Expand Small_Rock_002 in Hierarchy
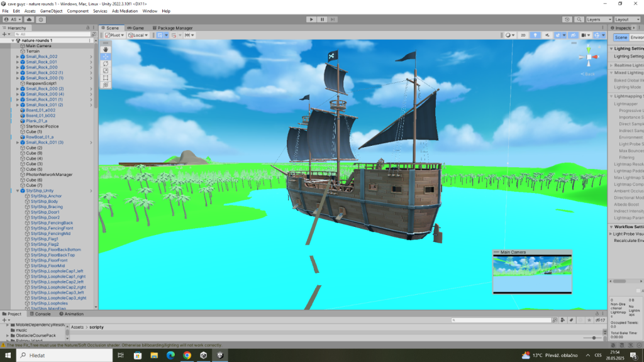Image resolution: width=644 pixels, height=362 pixels. coord(18,57)
